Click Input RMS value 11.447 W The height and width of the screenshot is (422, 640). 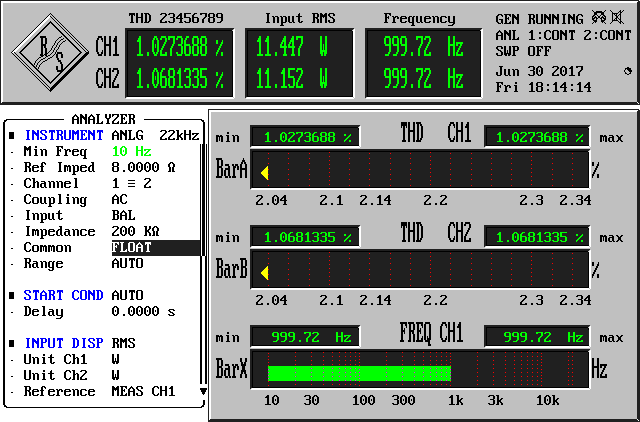coord(292,46)
